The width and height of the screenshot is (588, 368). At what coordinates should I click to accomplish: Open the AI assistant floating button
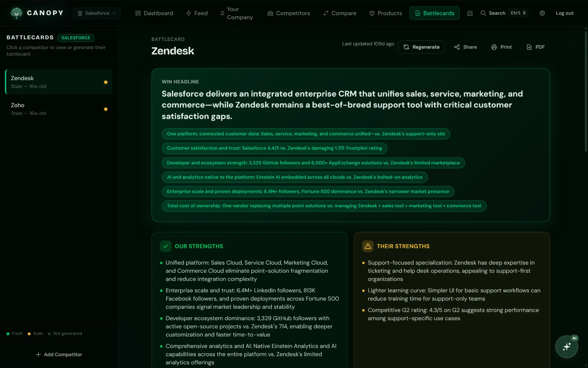pos(567,347)
